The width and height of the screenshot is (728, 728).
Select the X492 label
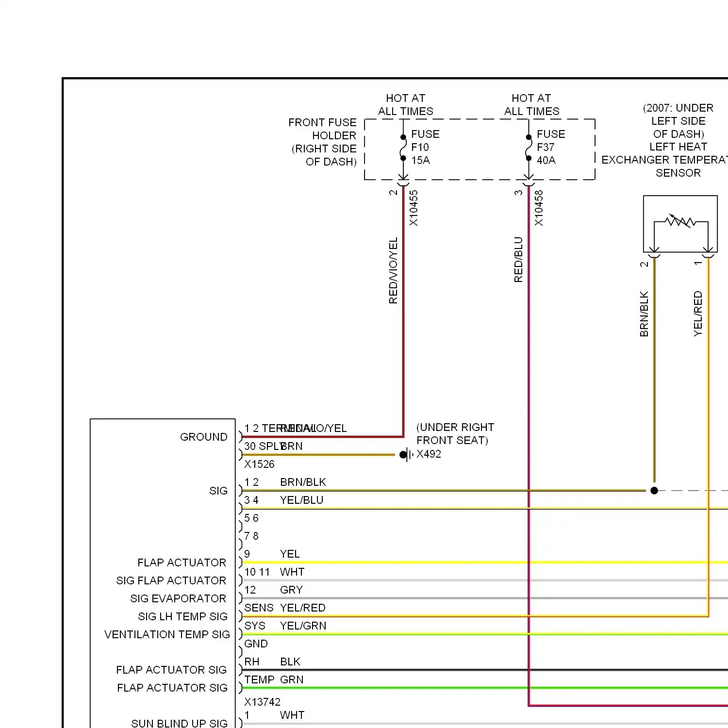(x=429, y=454)
